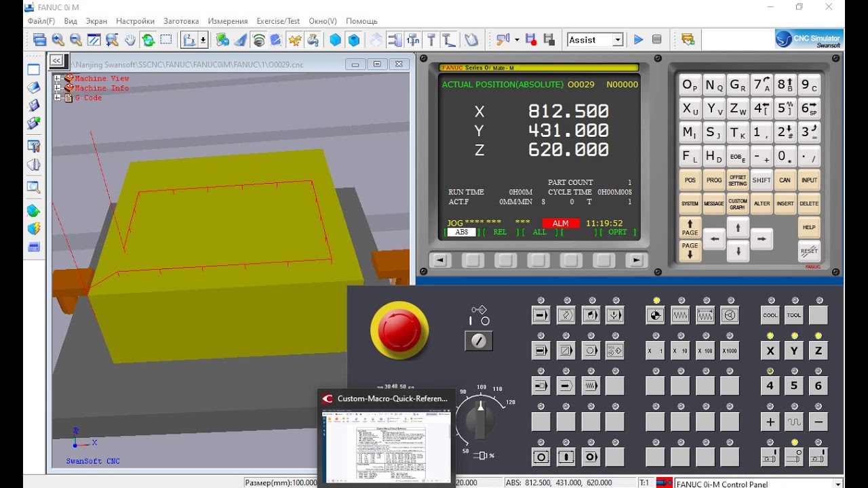Open the Измерения menu
Screen dimensions: 868x488
[x=228, y=21]
